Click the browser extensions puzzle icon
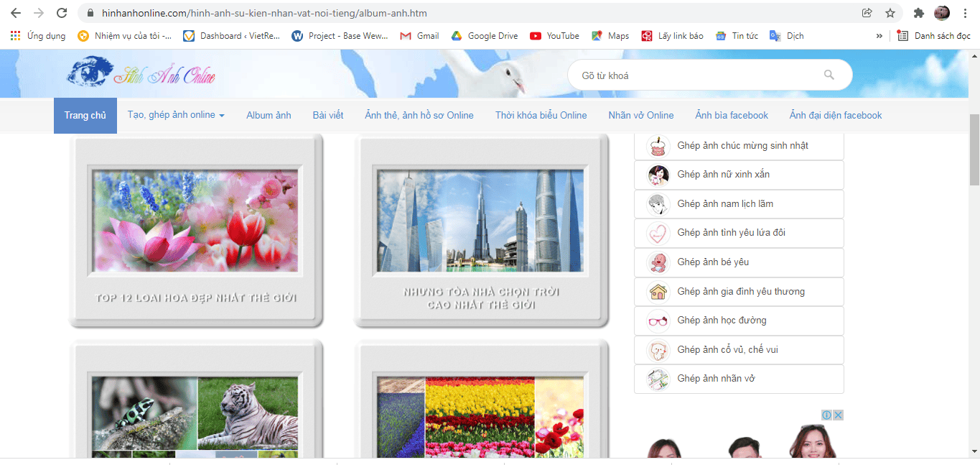 pos(918,12)
